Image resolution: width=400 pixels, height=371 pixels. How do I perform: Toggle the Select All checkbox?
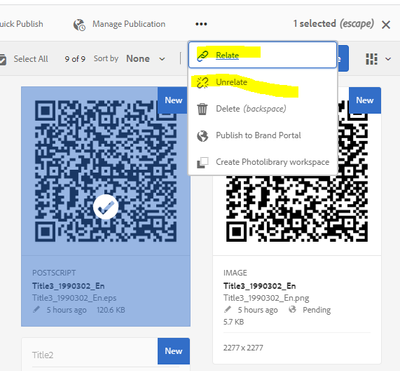(x=3, y=59)
